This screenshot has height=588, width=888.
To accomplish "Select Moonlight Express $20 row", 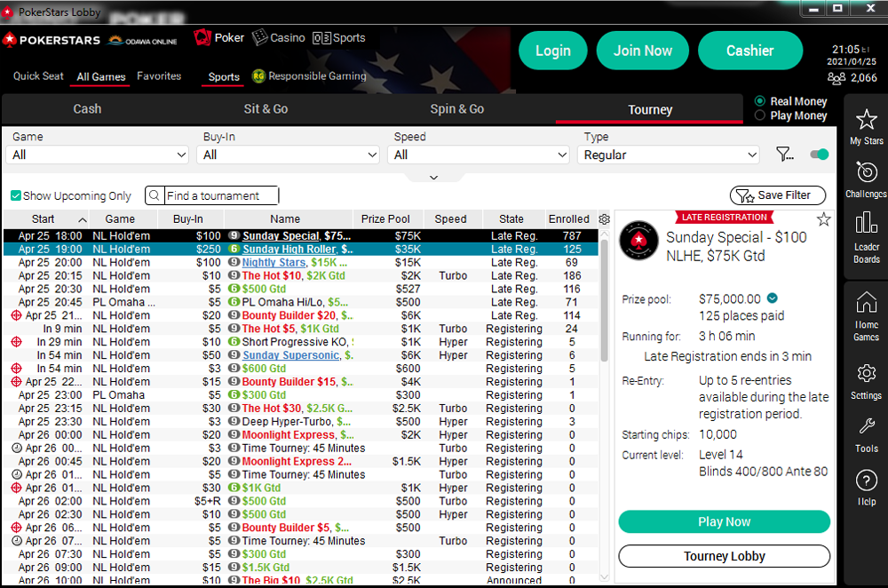I will coord(301,435).
